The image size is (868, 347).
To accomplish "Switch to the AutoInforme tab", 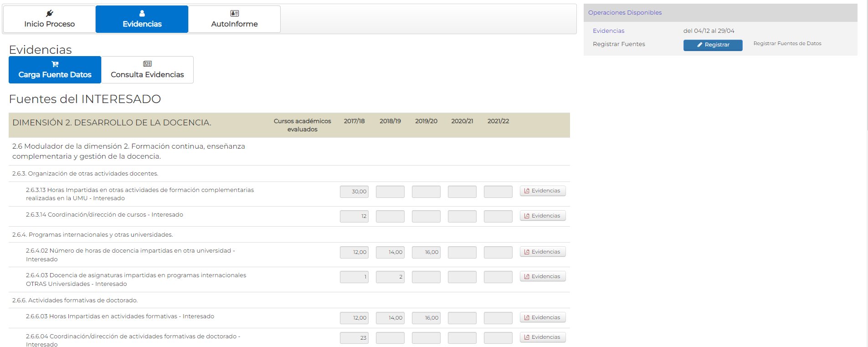I will [234, 19].
